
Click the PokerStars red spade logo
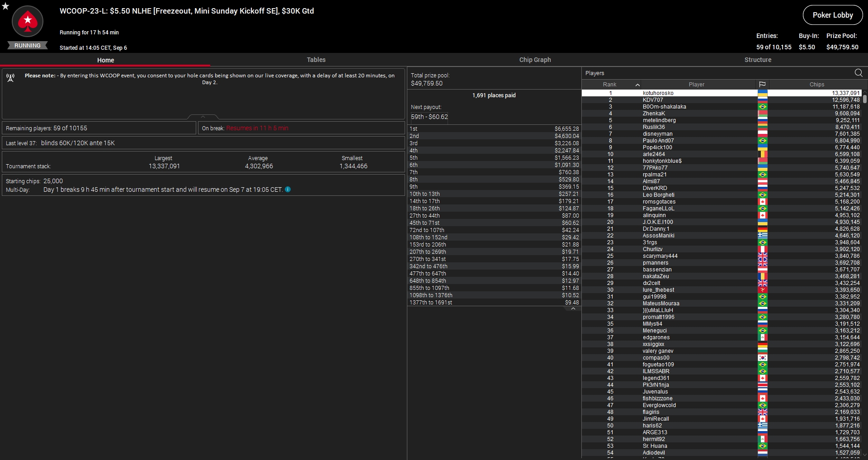28,21
